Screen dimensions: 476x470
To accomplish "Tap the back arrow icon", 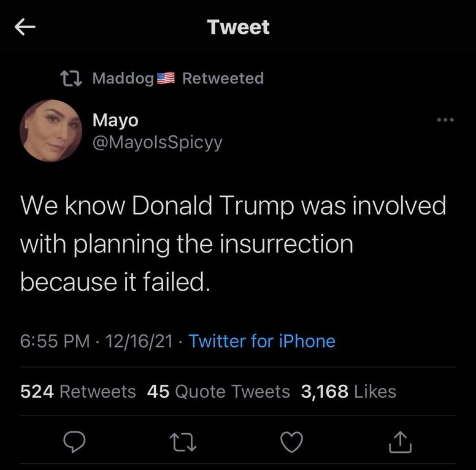I will 25,28.
